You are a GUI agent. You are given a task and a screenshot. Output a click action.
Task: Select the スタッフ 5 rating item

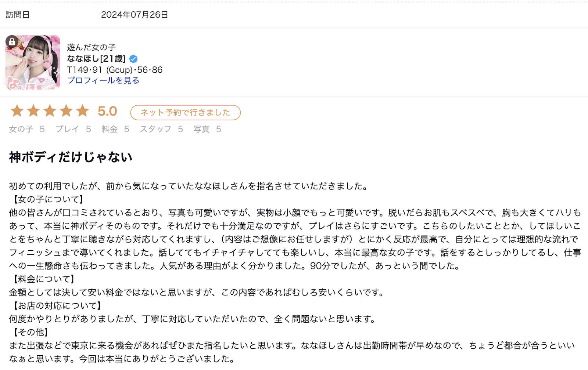(x=161, y=129)
